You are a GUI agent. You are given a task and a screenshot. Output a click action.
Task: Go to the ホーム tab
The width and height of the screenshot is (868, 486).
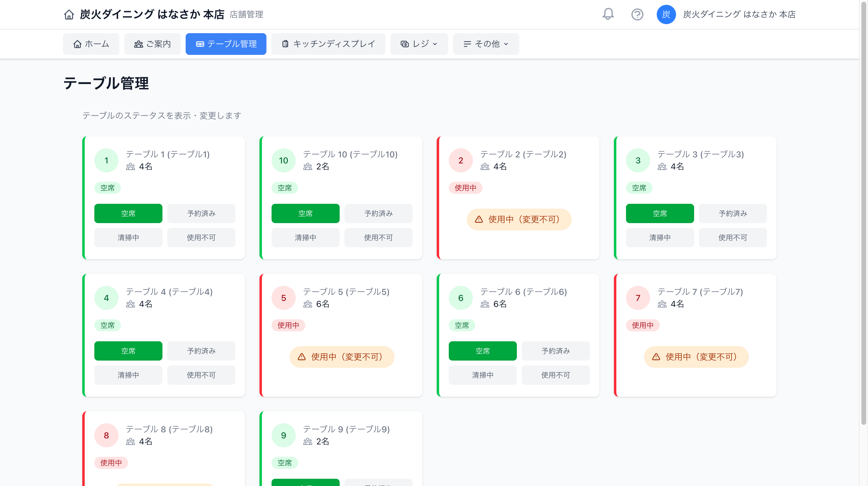click(91, 44)
